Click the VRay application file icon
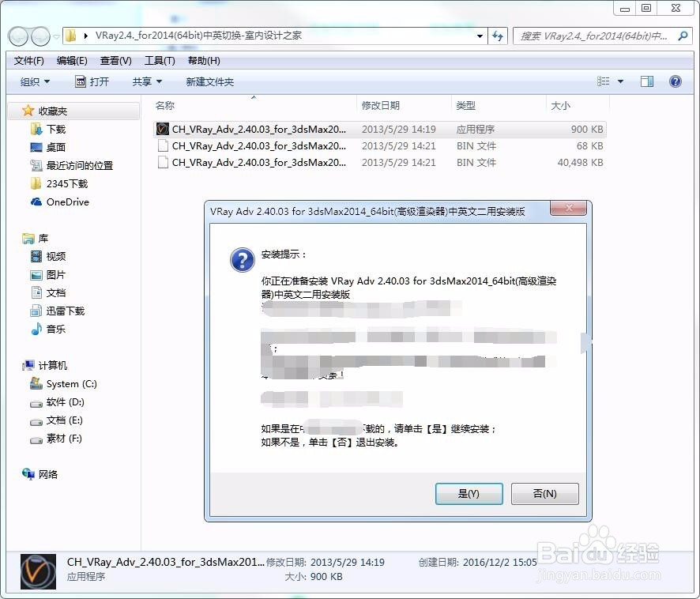This screenshot has height=599, width=700. pos(163,129)
